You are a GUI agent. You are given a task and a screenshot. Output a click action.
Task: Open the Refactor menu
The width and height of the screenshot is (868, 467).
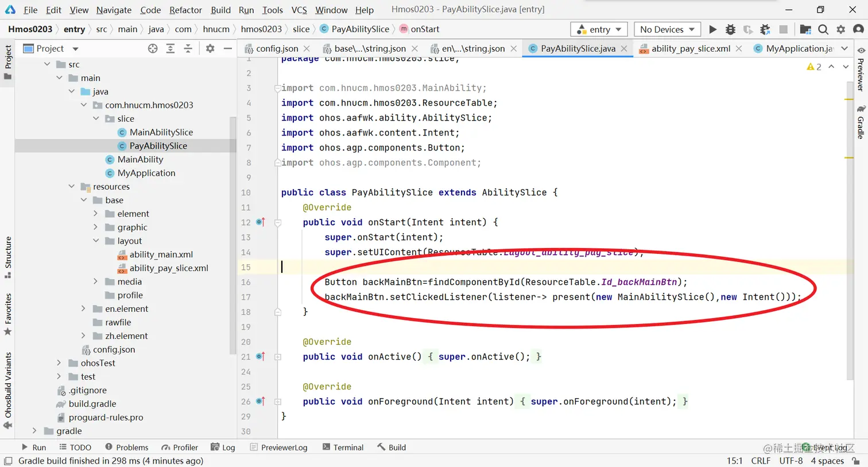(x=185, y=10)
